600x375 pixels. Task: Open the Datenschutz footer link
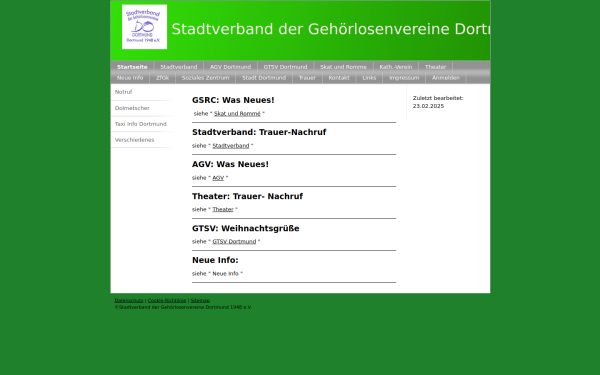click(129, 300)
